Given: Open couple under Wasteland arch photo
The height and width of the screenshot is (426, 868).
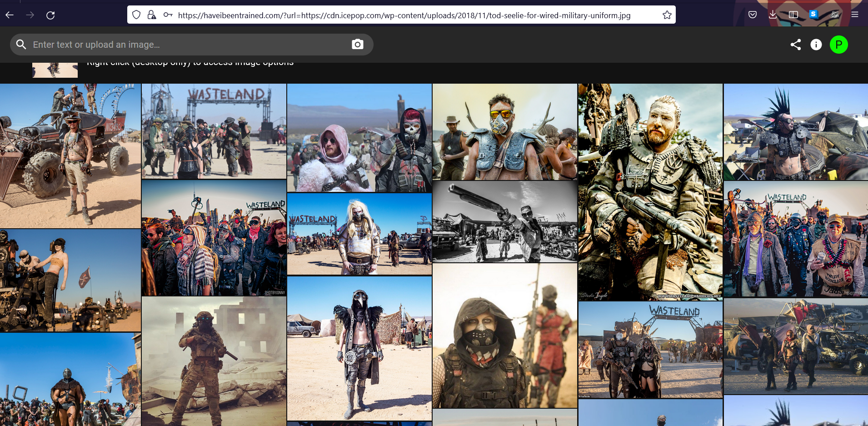Looking at the screenshot, I should pyautogui.click(x=650, y=350).
